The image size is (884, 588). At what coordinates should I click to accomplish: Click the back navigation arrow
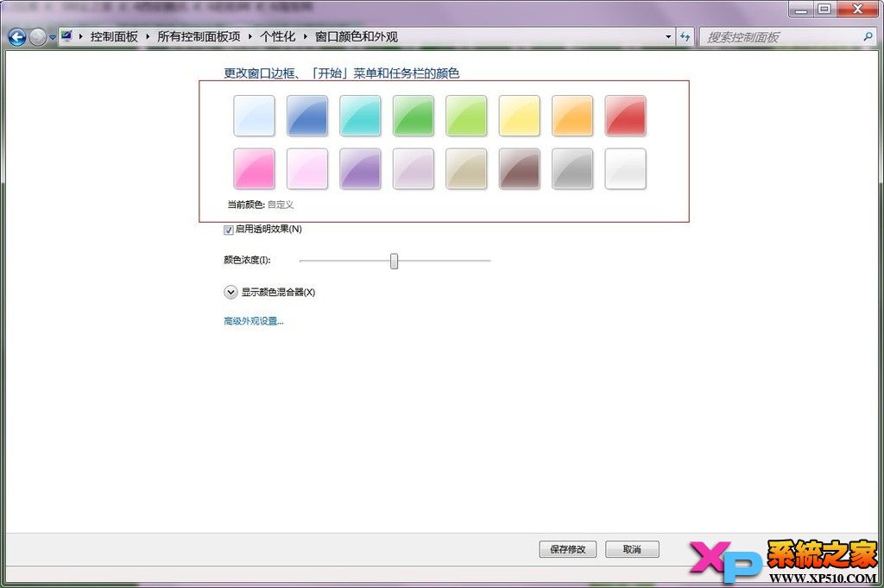[16, 37]
